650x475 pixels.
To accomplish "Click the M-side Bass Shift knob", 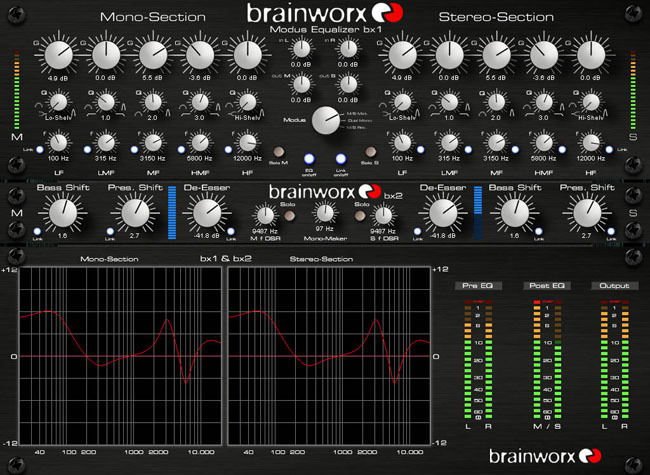I will click(63, 213).
